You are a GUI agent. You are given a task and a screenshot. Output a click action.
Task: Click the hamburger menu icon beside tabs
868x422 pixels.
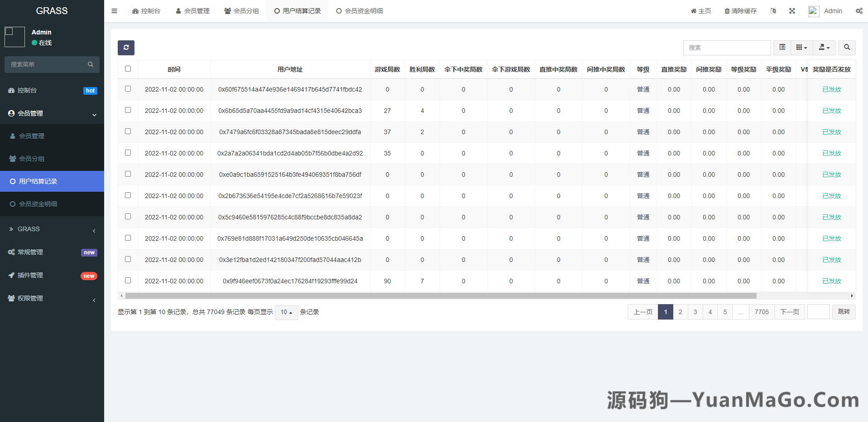click(114, 10)
